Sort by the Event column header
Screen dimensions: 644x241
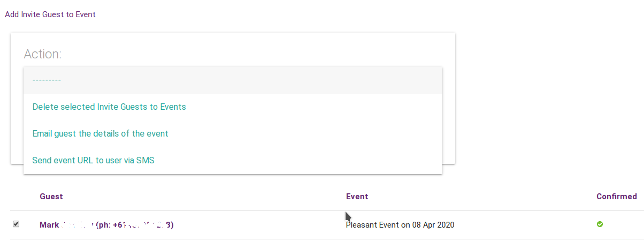[x=357, y=197]
